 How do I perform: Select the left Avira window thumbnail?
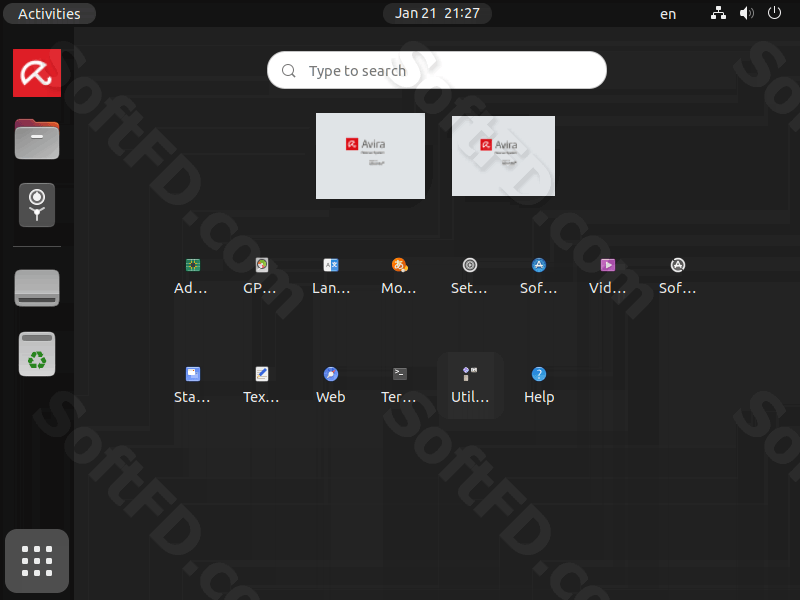pos(370,156)
